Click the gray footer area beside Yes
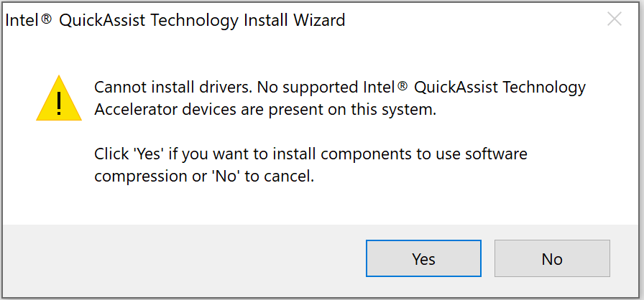The width and height of the screenshot is (644, 300). click(x=180, y=258)
